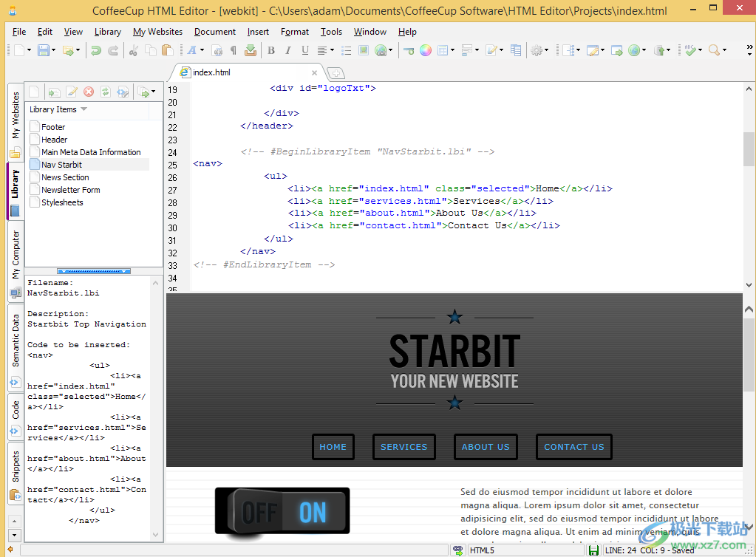The height and width of the screenshot is (557, 756).
Task: Open the color wheel picker
Action: [425, 50]
